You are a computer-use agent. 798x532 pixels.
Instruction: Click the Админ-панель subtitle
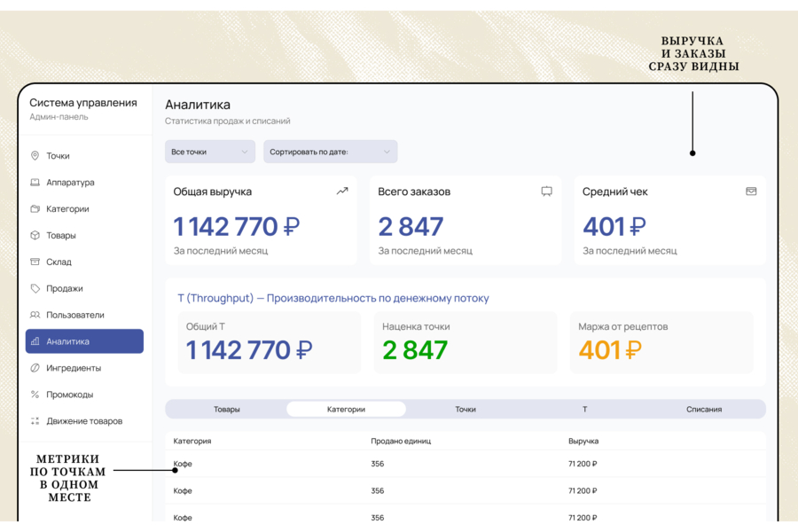point(59,117)
